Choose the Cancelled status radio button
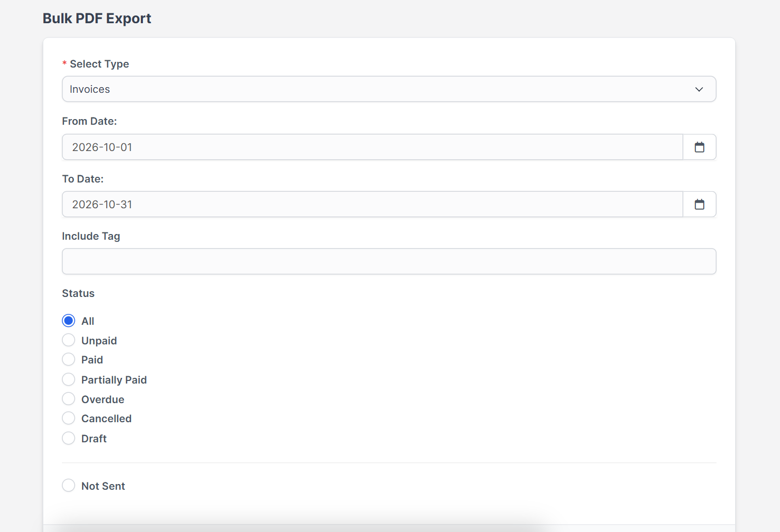The width and height of the screenshot is (780, 532). click(x=69, y=418)
